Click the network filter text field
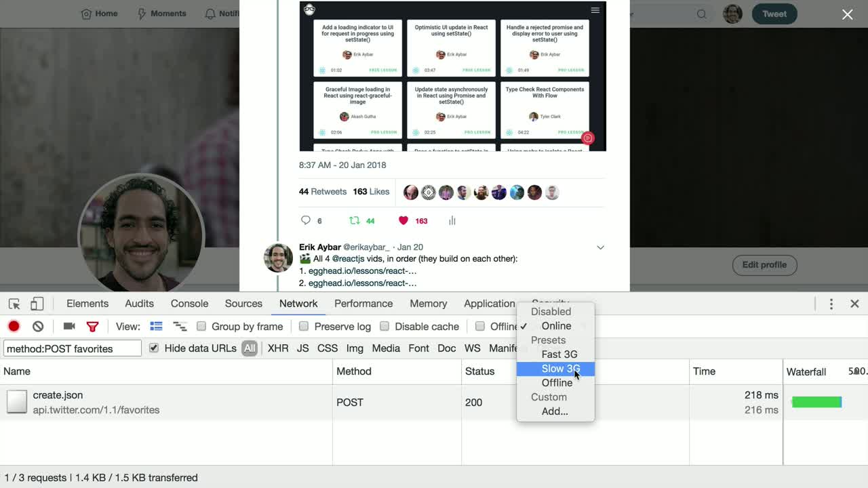The image size is (868, 488). coord(72,348)
